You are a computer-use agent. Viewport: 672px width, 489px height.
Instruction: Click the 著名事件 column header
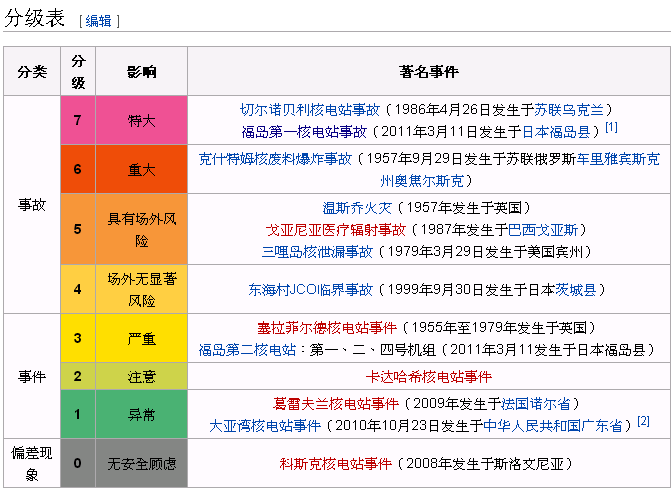tap(429, 72)
